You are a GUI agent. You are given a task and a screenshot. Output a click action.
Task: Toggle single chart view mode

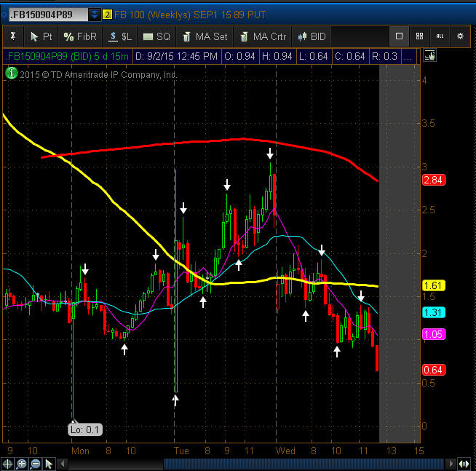(399, 36)
